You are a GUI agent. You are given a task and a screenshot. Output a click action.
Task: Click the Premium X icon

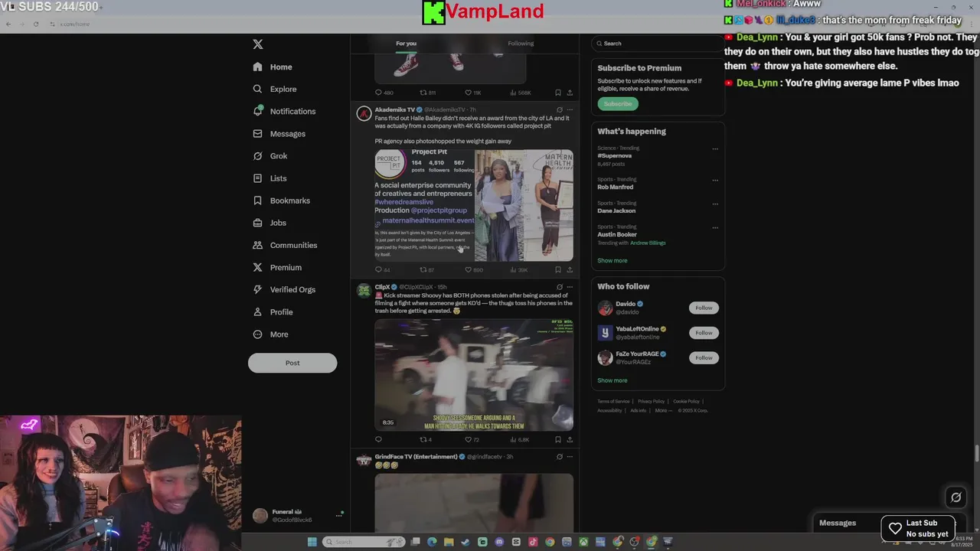(x=257, y=267)
